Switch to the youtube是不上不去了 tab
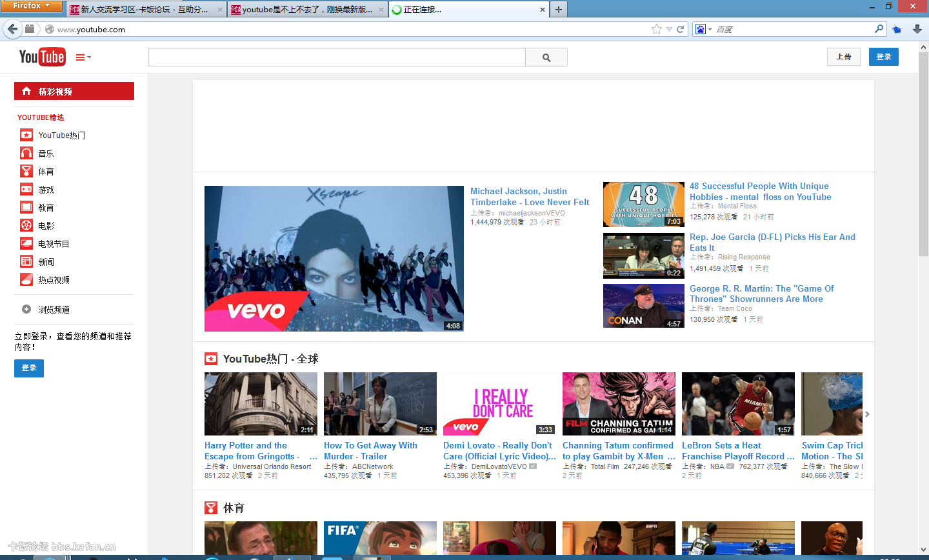This screenshot has height=560, width=929. tap(307, 10)
